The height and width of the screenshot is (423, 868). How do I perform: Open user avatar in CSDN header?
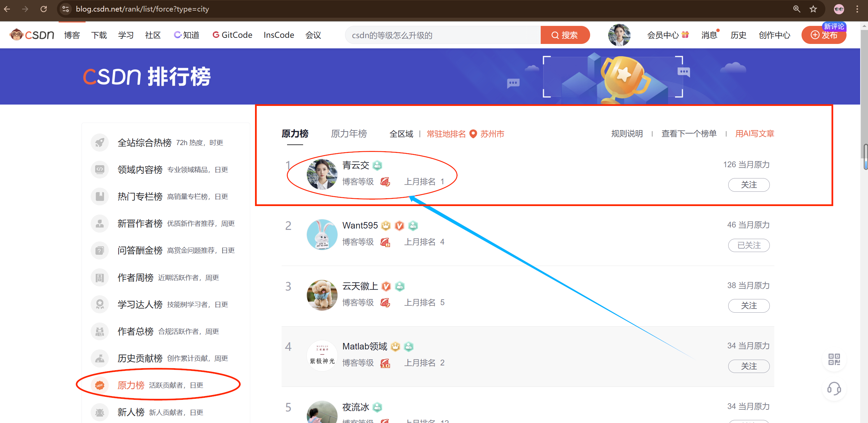click(619, 35)
